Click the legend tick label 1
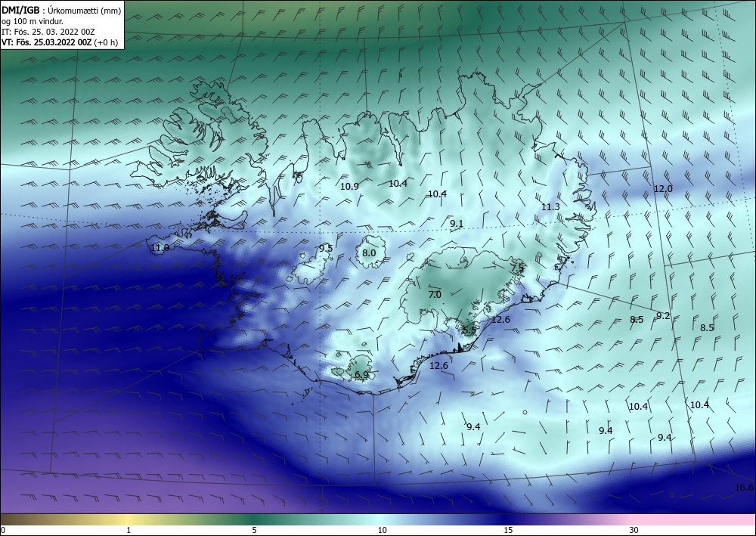Viewport: 756px width, 536px height. pyautogui.click(x=129, y=530)
